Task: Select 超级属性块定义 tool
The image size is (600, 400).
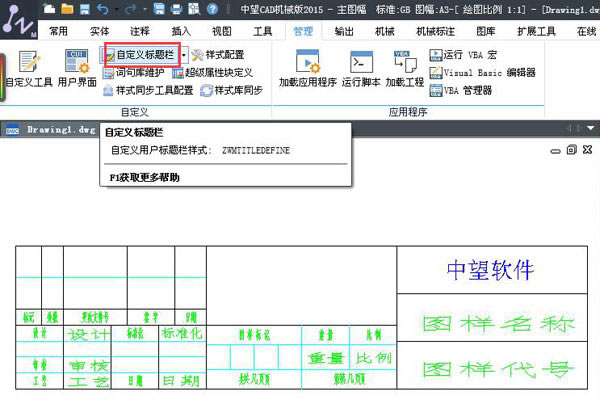Action: click(213, 72)
